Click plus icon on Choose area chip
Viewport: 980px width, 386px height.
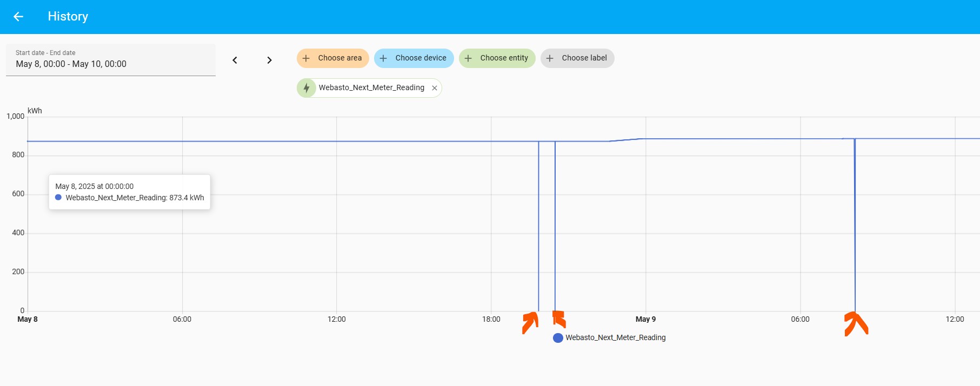point(306,58)
